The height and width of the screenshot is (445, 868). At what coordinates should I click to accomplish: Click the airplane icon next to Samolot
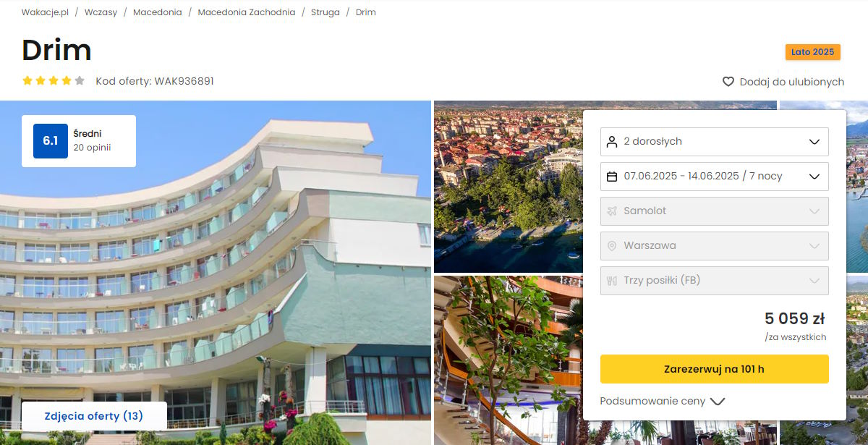(x=612, y=211)
